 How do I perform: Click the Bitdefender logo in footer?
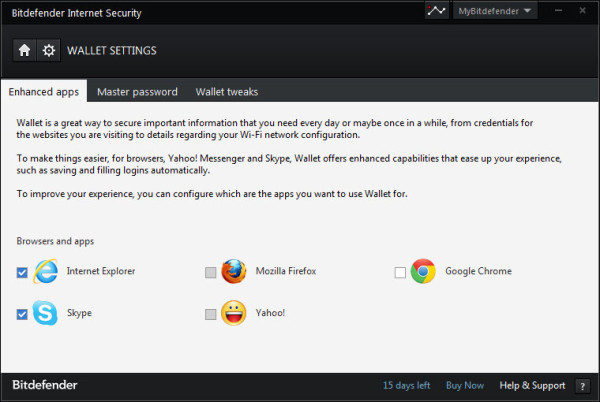tap(45, 385)
